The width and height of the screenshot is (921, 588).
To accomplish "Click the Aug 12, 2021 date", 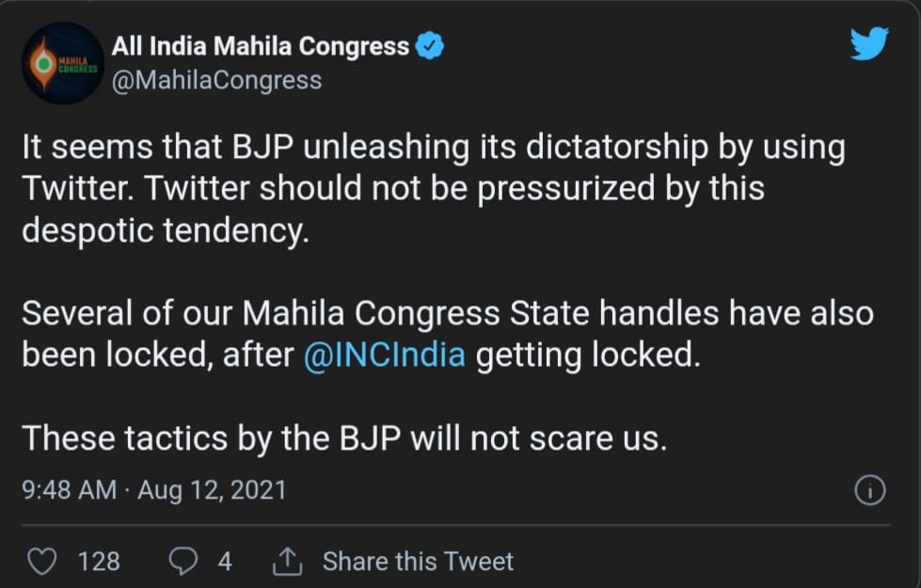I will 212,490.
